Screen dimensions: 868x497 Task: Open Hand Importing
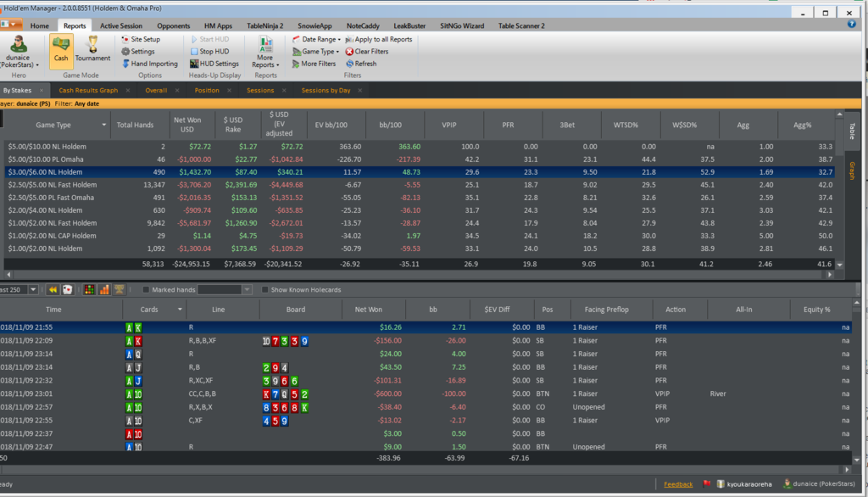point(150,64)
